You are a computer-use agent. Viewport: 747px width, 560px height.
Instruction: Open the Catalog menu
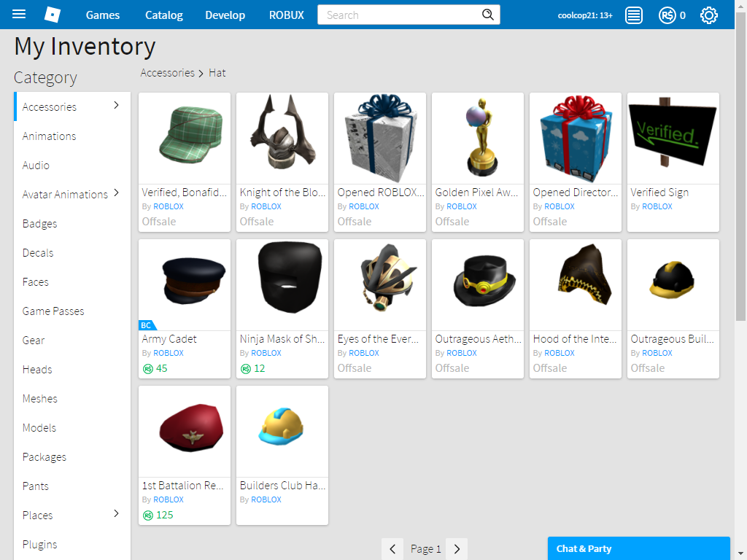[164, 15]
